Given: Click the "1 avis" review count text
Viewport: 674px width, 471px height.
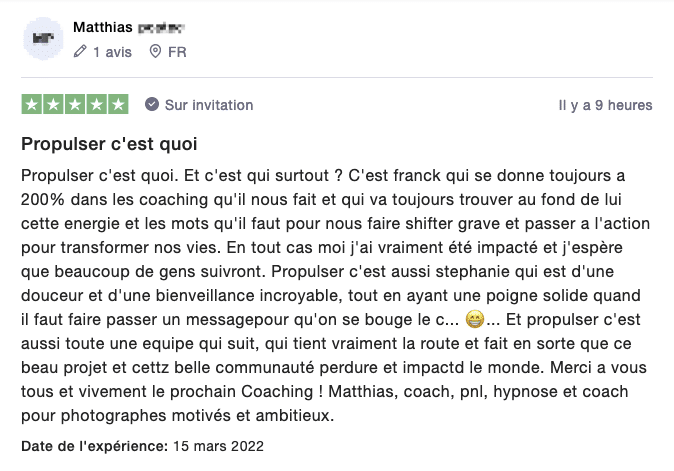Looking at the screenshot, I should point(113,52).
